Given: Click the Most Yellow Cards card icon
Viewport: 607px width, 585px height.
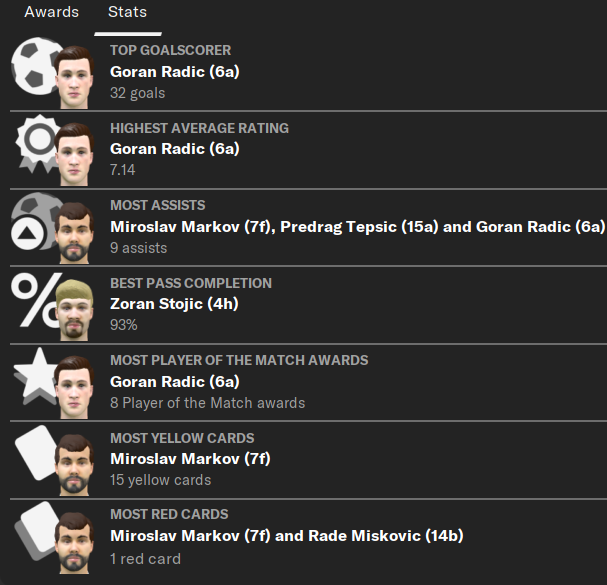Looking at the screenshot, I should click(36, 453).
